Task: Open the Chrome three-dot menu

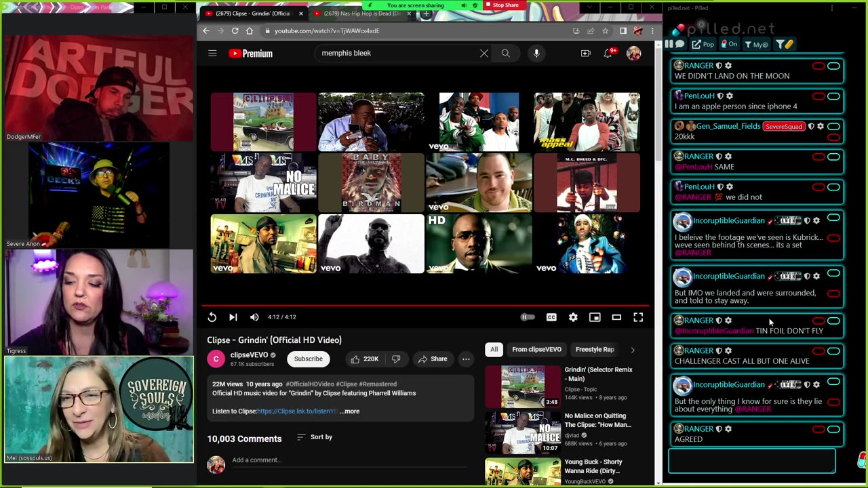Action: 652,30
